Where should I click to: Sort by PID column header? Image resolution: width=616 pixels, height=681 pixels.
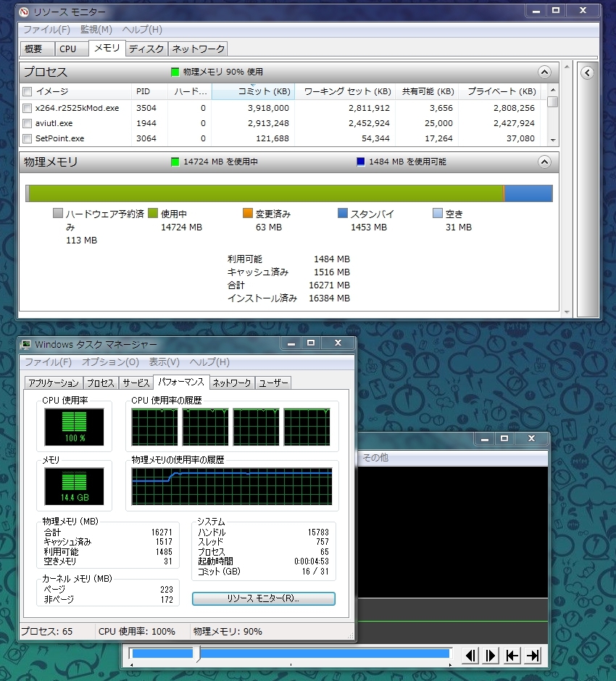tap(149, 91)
